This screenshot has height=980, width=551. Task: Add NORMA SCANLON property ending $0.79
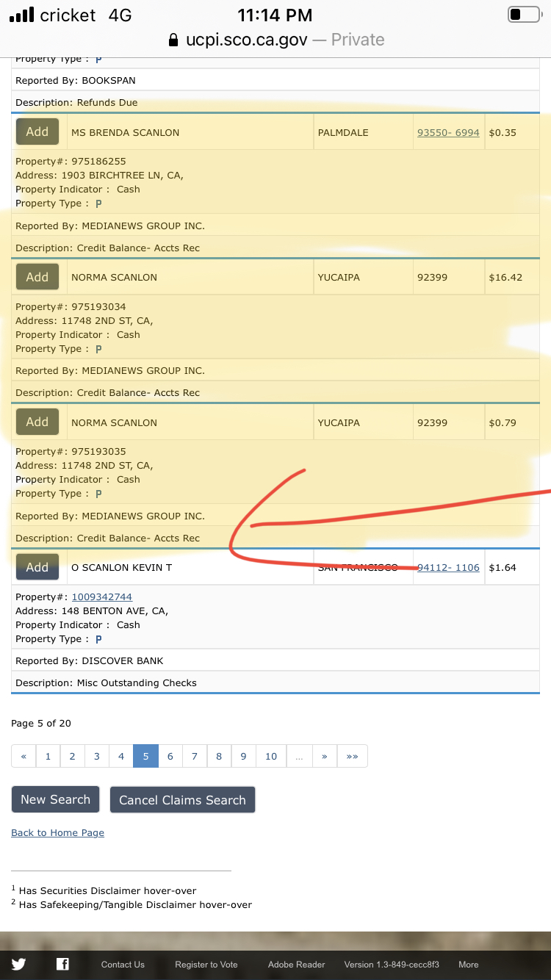pyautogui.click(x=37, y=422)
